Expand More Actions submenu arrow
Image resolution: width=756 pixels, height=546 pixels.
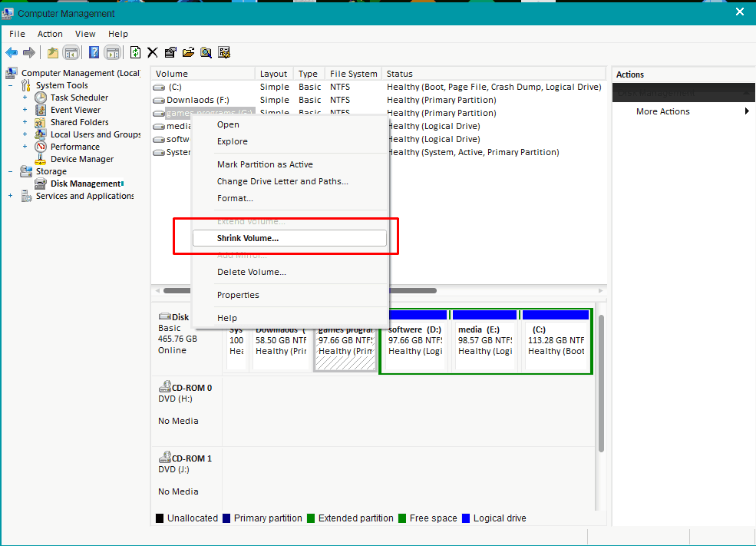pyautogui.click(x=747, y=111)
